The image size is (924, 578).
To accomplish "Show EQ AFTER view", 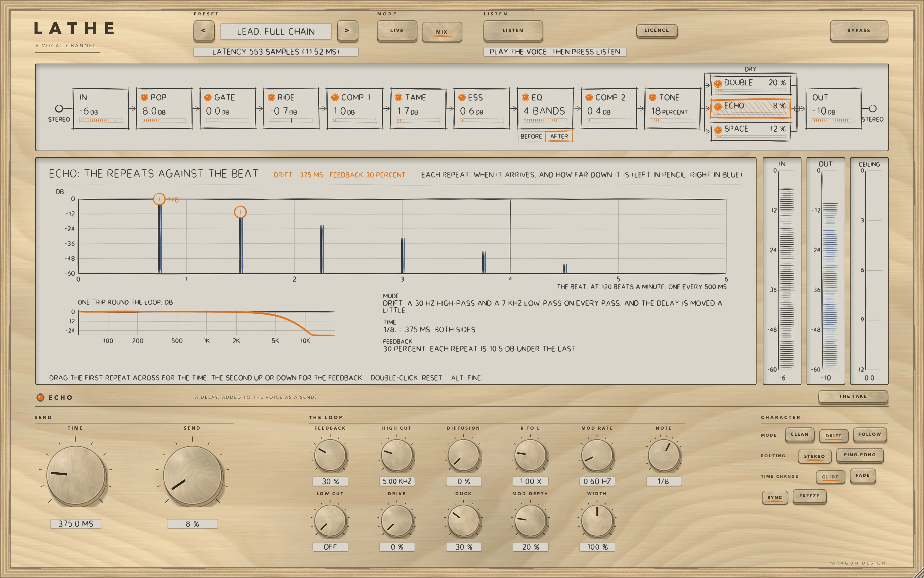I will coord(559,136).
